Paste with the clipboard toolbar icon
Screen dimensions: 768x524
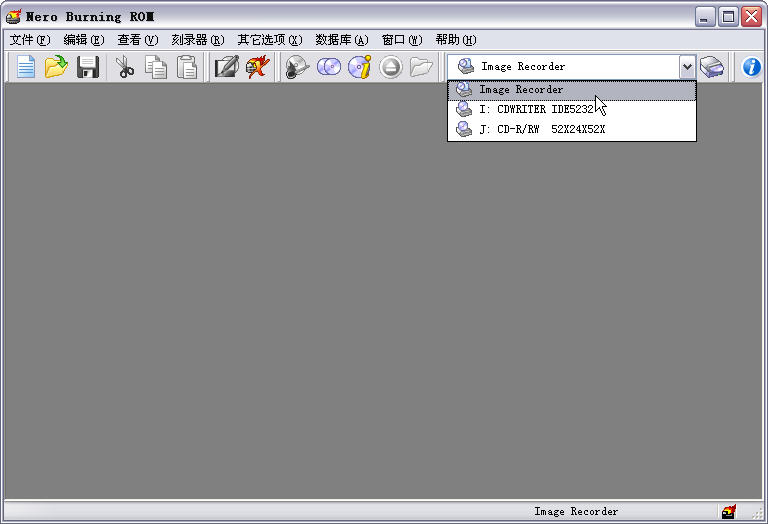(187, 67)
